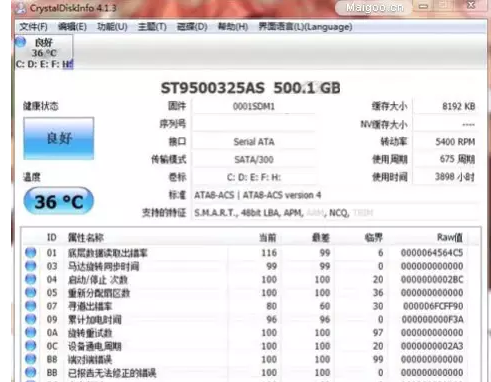The width and height of the screenshot is (491, 382).
Task: Click status icon for attribute 01 row
Action: tap(31, 253)
